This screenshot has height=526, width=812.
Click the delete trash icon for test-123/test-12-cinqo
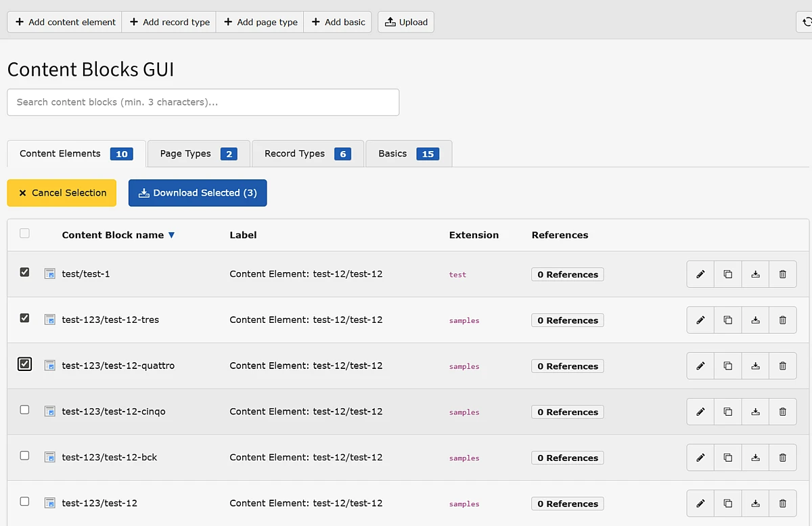tap(783, 412)
